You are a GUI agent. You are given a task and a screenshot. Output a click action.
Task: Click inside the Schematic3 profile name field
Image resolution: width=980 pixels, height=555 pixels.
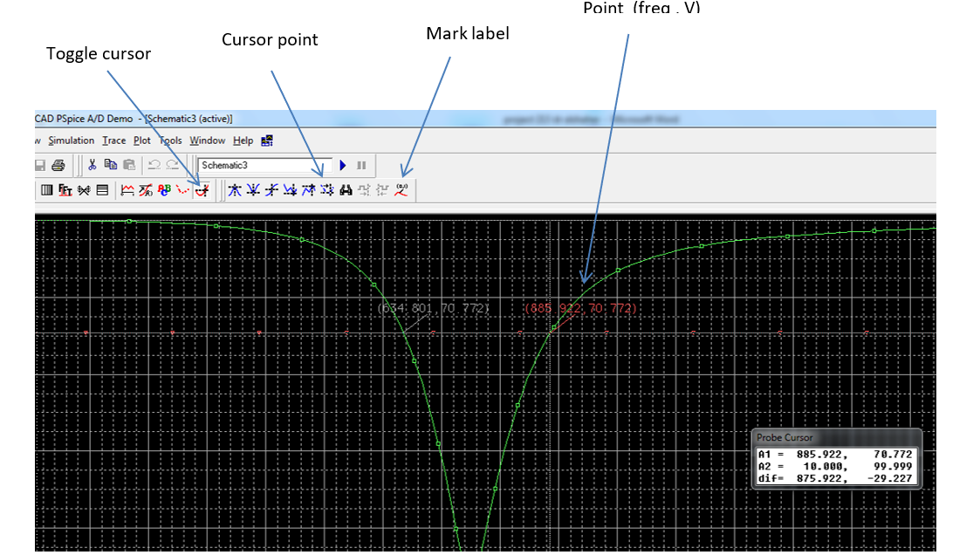tap(262, 165)
